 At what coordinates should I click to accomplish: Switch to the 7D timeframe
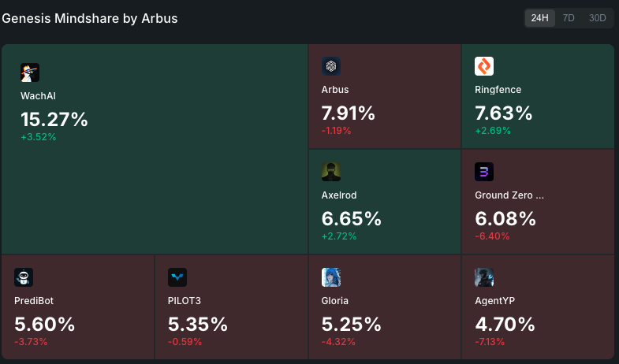coord(569,18)
